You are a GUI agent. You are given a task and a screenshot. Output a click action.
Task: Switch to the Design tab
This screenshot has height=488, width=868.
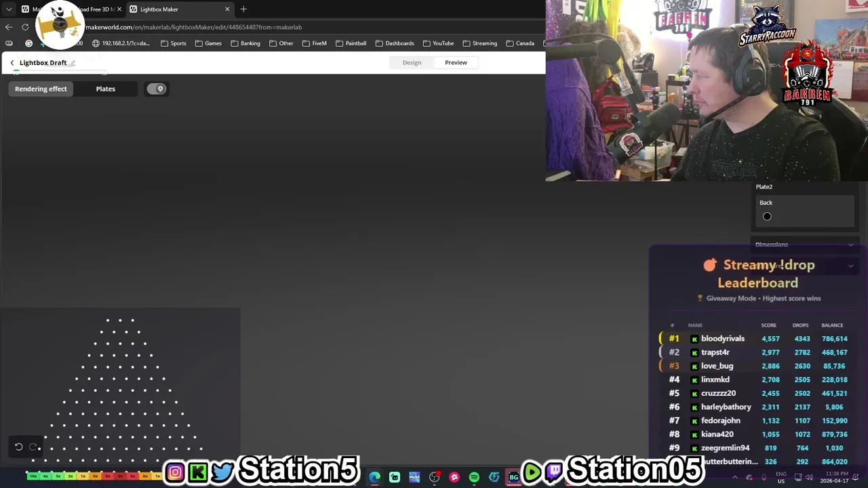pos(412,62)
